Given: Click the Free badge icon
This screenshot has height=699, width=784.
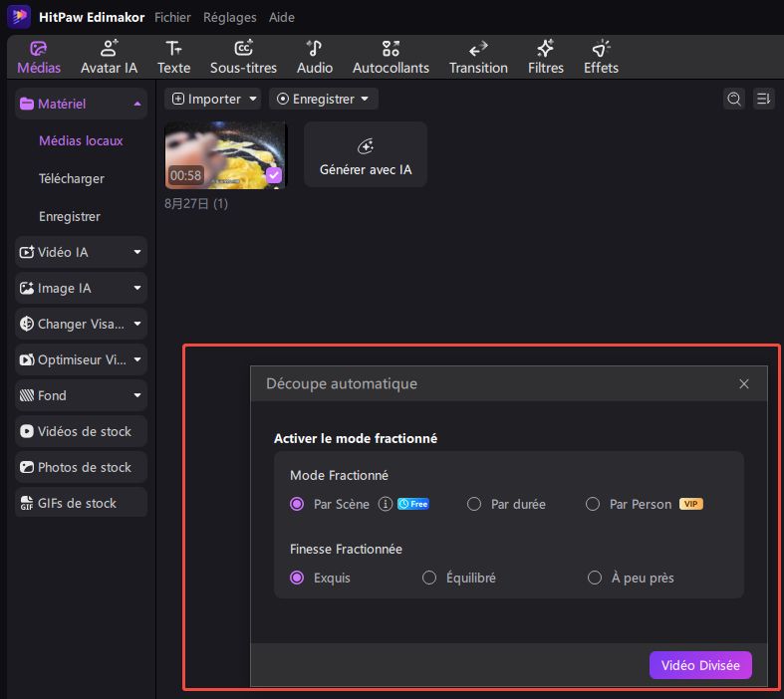Looking at the screenshot, I should (413, 504).
